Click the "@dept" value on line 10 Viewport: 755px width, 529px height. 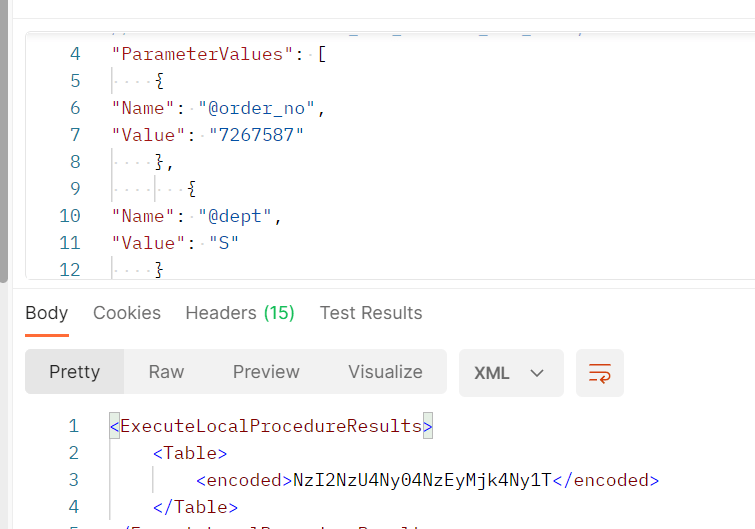click(x=234, y=216)
